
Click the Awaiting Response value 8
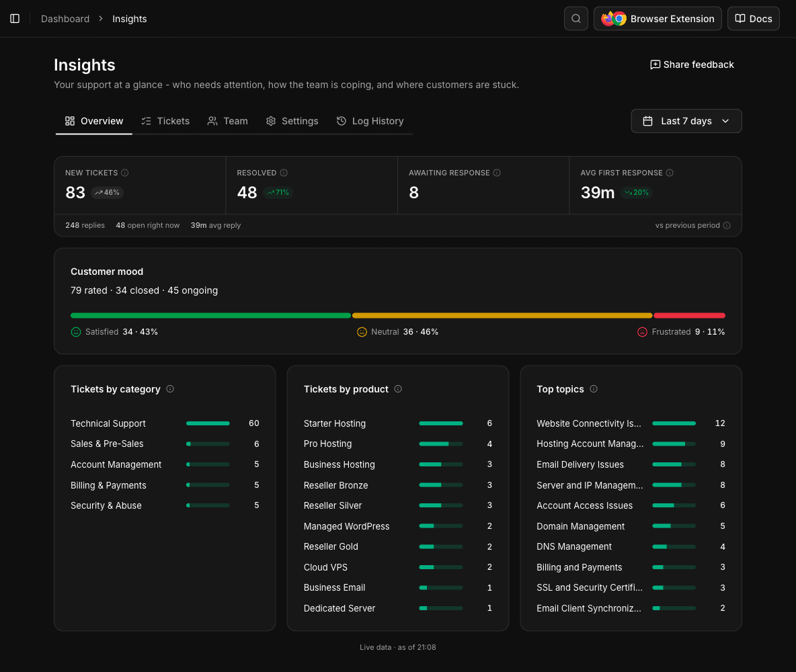coord(413,193)
